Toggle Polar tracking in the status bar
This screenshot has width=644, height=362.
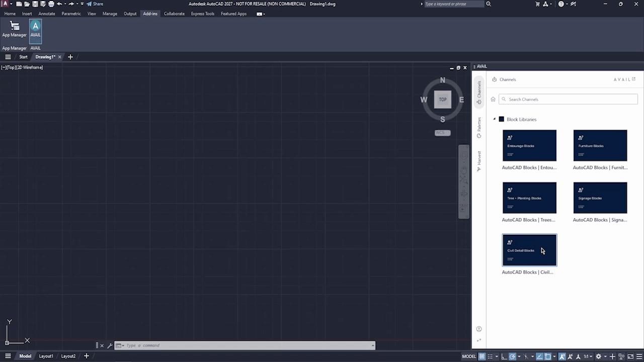(512, 356)
